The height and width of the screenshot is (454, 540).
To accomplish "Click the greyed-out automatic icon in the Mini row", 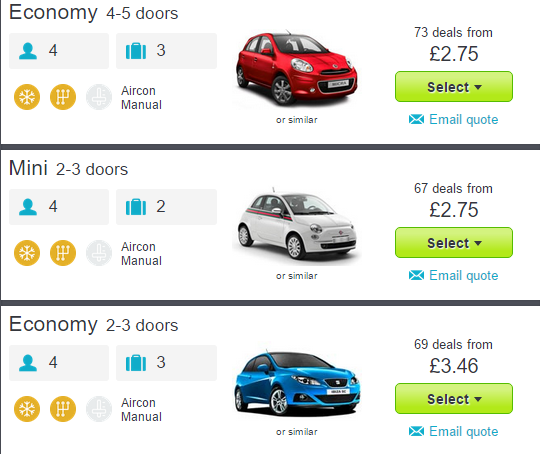I will [x=99, y=253].
